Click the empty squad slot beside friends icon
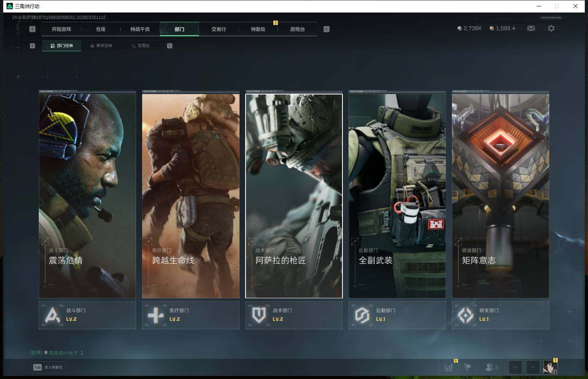 515,367
